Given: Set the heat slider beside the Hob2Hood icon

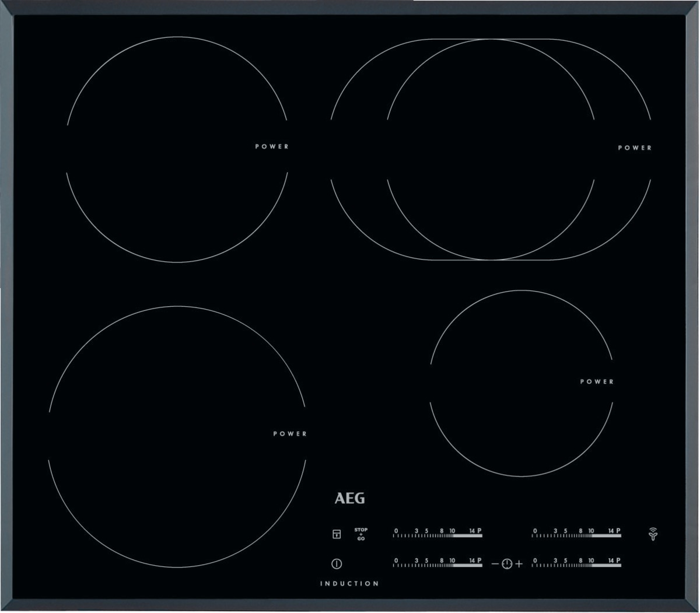Looking at the screenshot, I should (576, 533).
